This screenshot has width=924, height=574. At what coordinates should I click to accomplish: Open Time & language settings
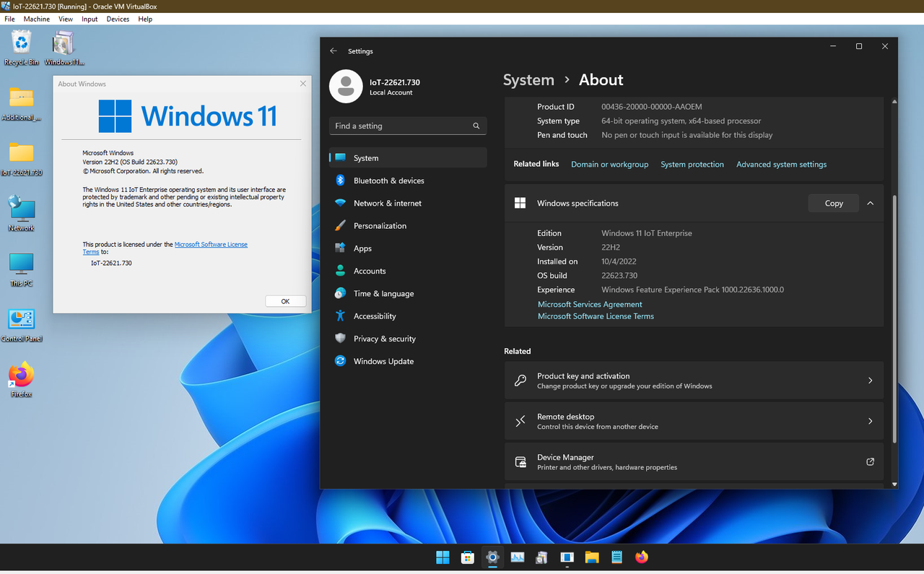pyautogui.click(x=408, y=293)
